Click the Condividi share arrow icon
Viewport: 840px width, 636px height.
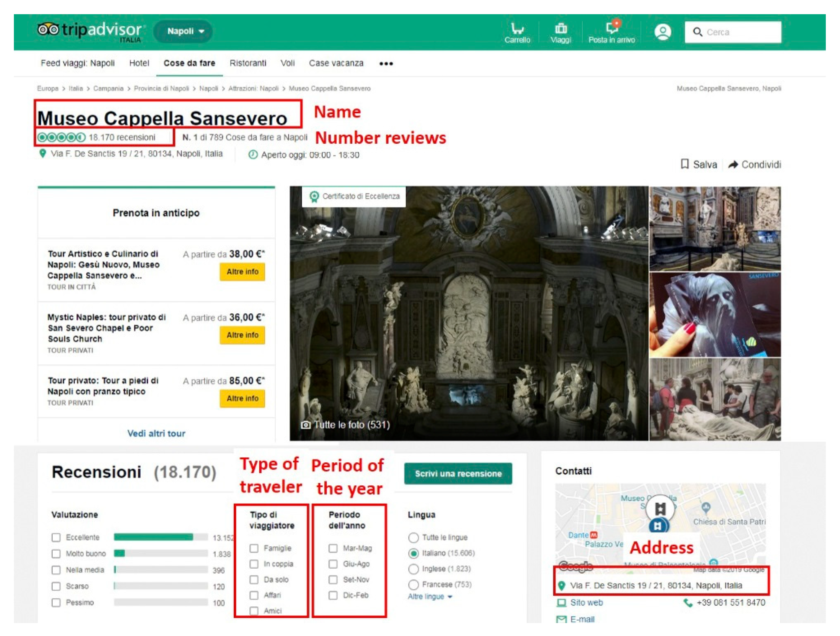click(x=733, y=165)
